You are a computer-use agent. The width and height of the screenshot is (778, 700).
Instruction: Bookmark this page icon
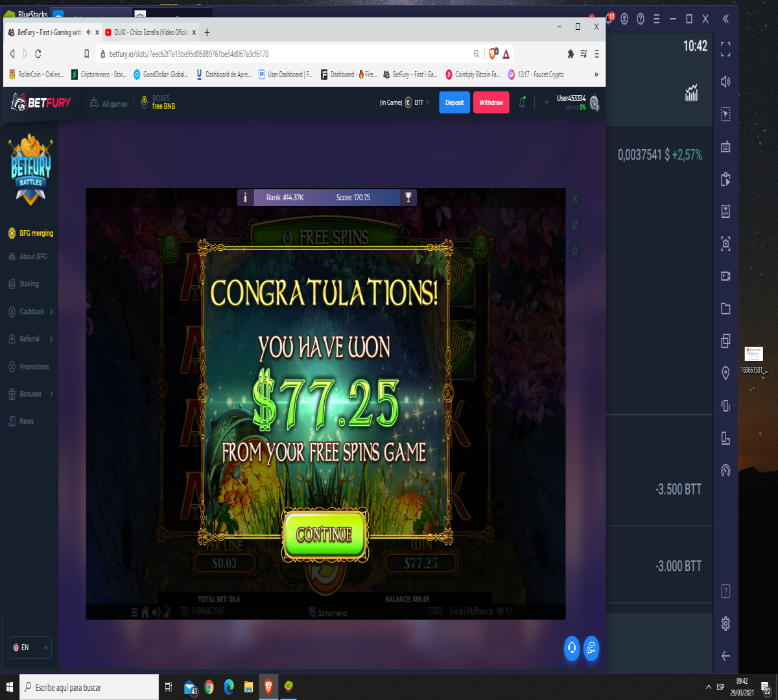click(86, 54)
